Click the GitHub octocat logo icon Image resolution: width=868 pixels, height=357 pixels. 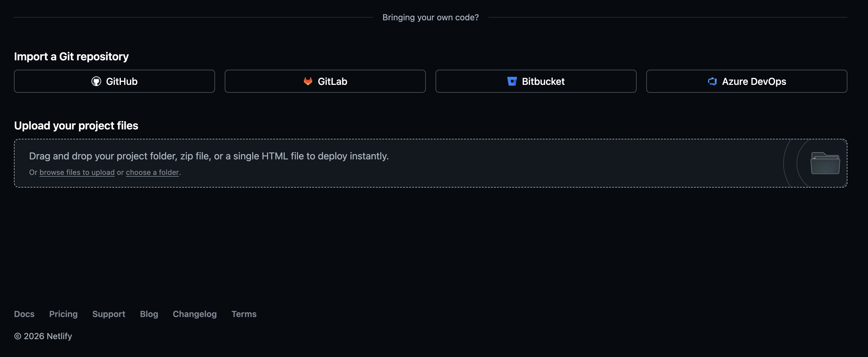click(96, 81)
